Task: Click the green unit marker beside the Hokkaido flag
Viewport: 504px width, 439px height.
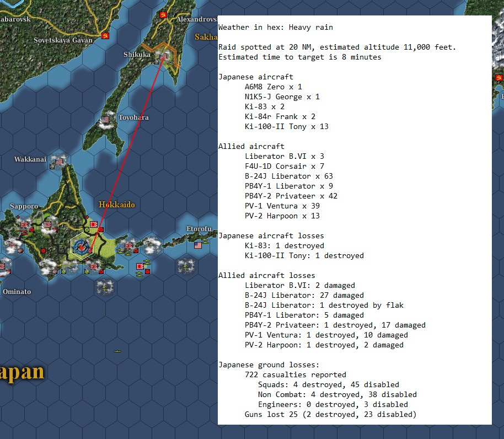Action: coord(87,230)
